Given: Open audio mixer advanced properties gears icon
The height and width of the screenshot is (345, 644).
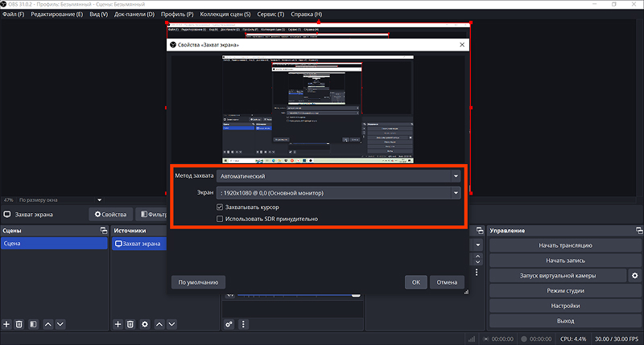Looking at the screenshot, I should tap(229, 324).
